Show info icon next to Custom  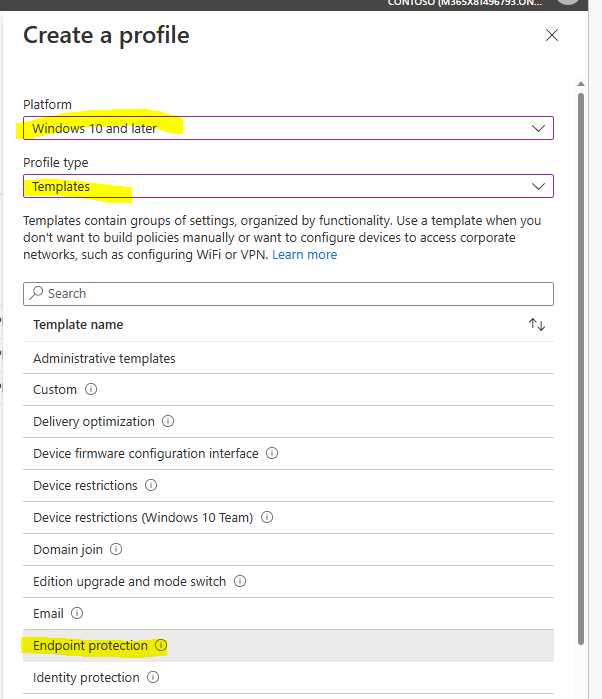(x=91, y=389)
